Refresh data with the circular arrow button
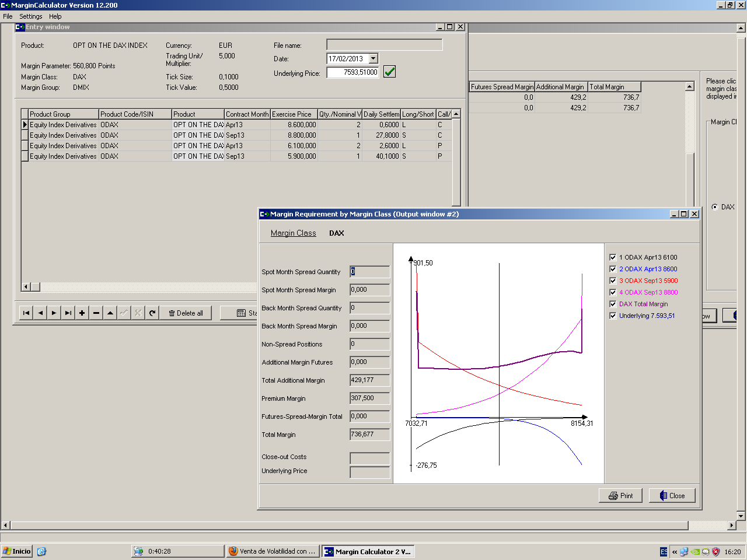 pyautogui.click(x=152, y=313)
